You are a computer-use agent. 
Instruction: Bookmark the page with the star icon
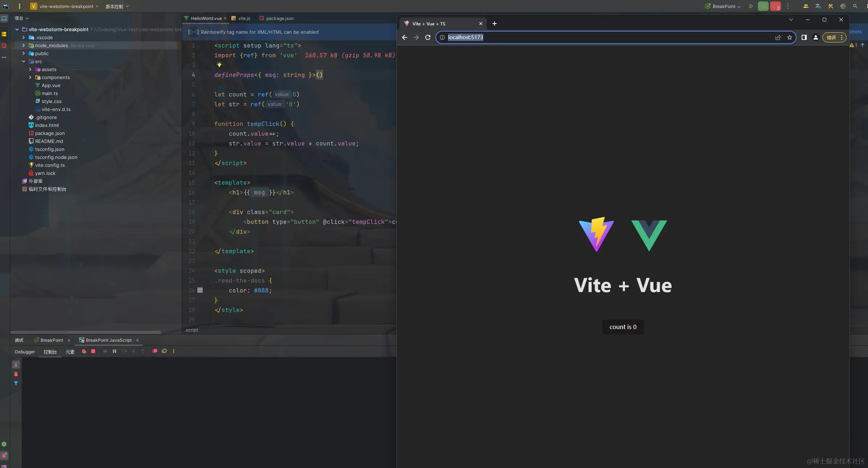[790, 37]
